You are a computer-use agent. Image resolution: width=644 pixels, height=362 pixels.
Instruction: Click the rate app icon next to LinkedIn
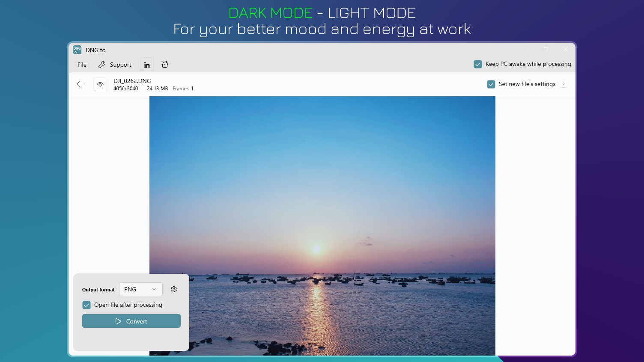[x=165, y=65]
